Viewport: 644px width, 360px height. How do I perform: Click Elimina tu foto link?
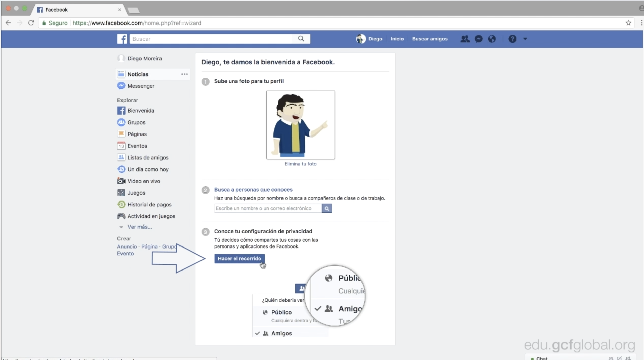[x=300, y=164]
